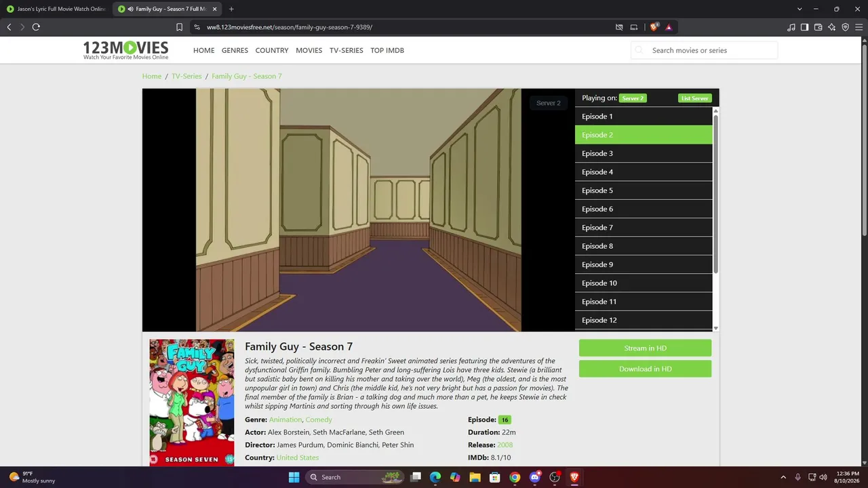Select Episode 7 in the episode list

[x=644, y=228]
